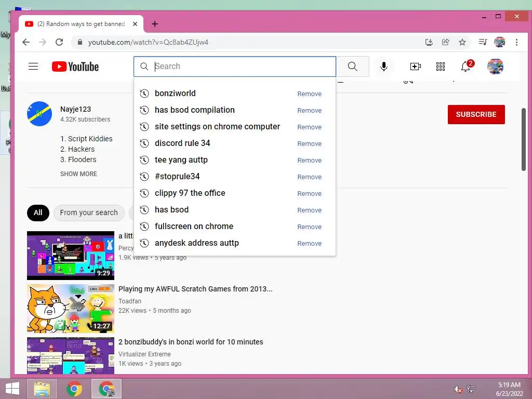Remove anydesk address auttp from history
The image size is (532, 399).
pyautogui.click(x=310, y=244)
